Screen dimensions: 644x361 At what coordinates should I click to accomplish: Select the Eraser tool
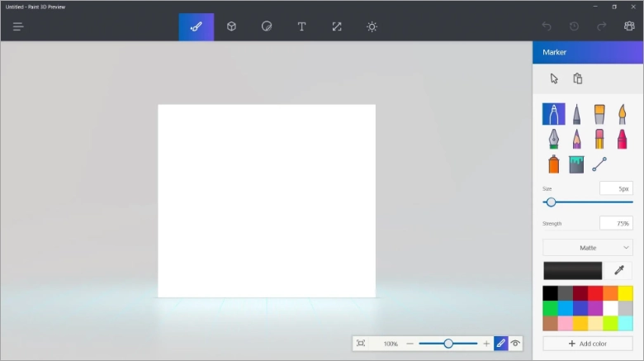[599, 139]
